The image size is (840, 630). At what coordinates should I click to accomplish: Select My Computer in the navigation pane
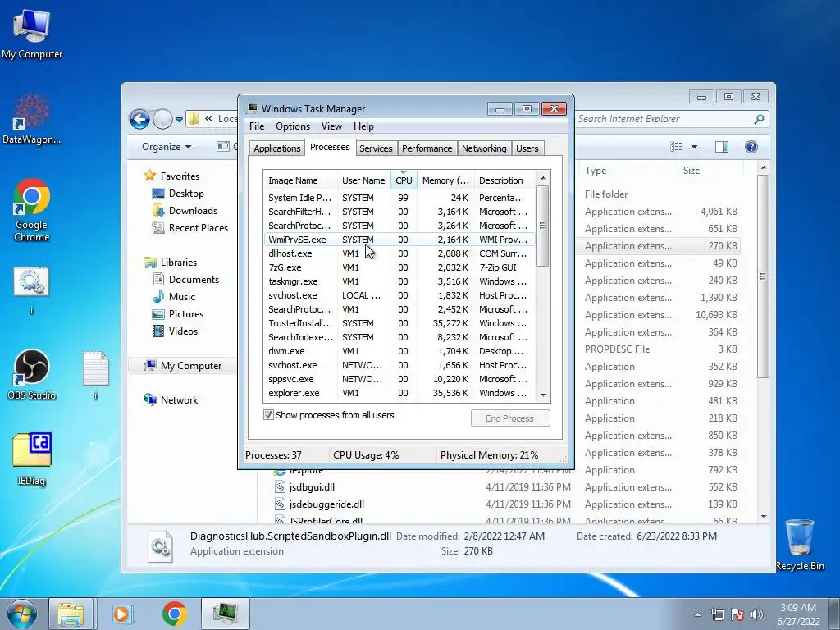[183, 366]
